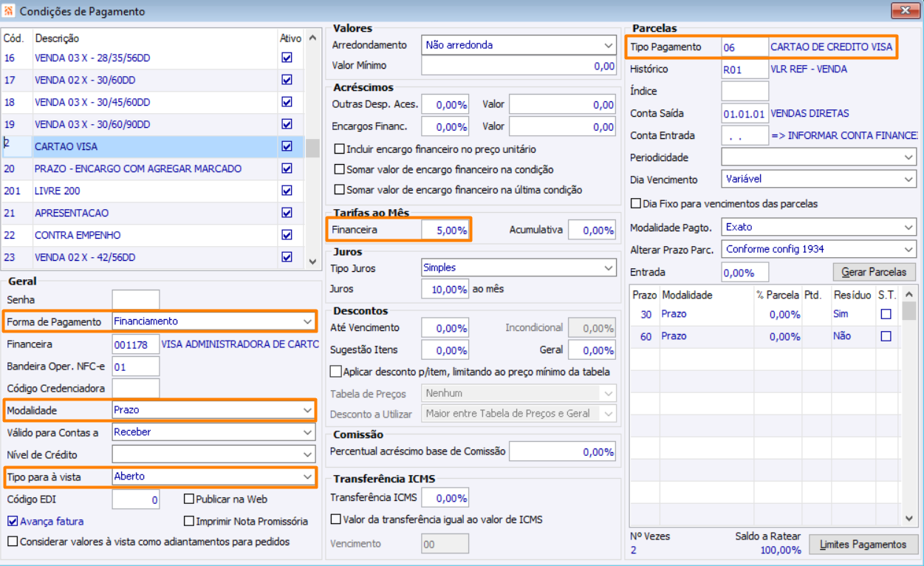The image size is (924, 566).
Task: Click the Financeira tariff percentage field
Action: click(445, 230)
